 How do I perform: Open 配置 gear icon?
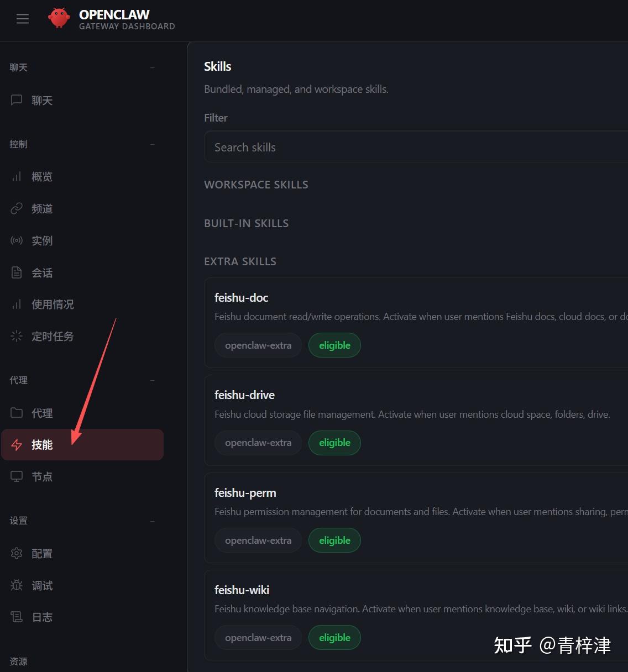(17, 553)
